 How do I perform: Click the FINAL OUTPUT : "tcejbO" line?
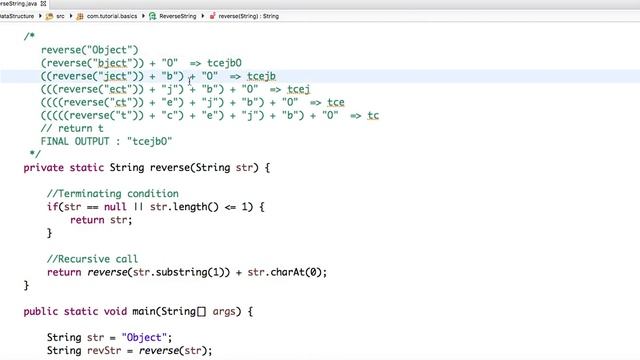click(107, 141)
